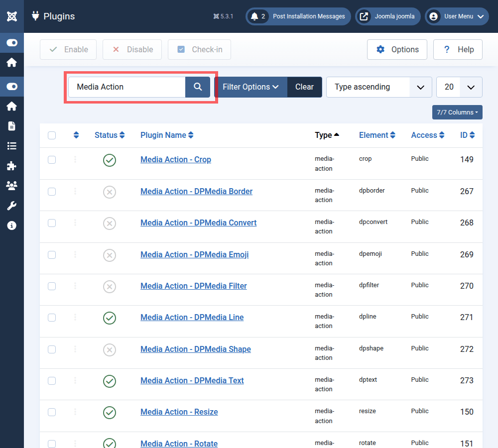Open Help via the sidebar info icon
The height and width of the screenshot is (448, 498).
(x=12, y=225)
